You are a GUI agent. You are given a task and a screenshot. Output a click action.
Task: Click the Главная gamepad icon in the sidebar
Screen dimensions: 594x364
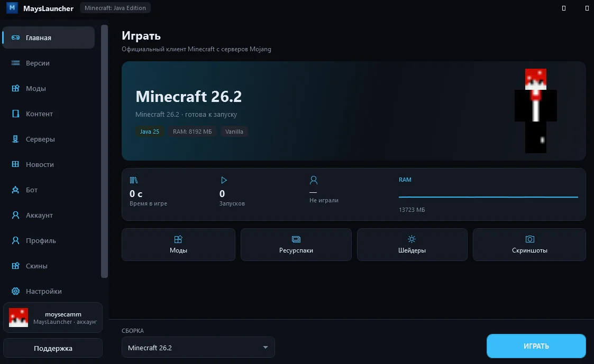(x=15, y=38)
